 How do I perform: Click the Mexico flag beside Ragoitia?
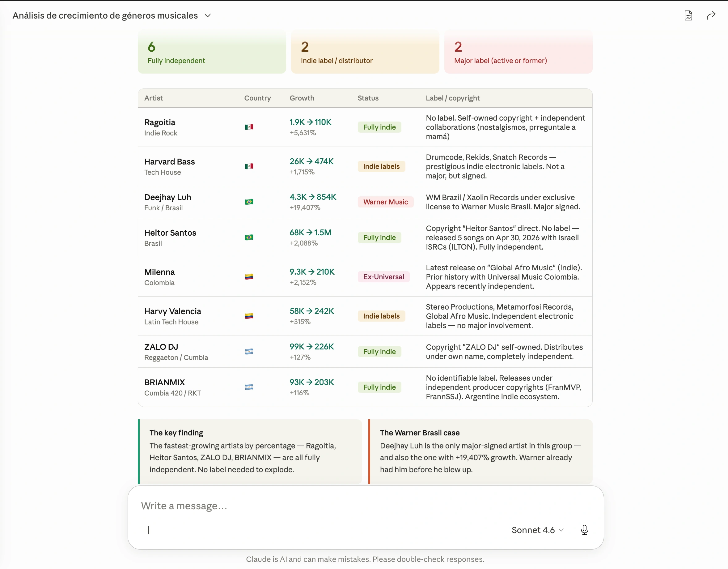coord(249,127)
